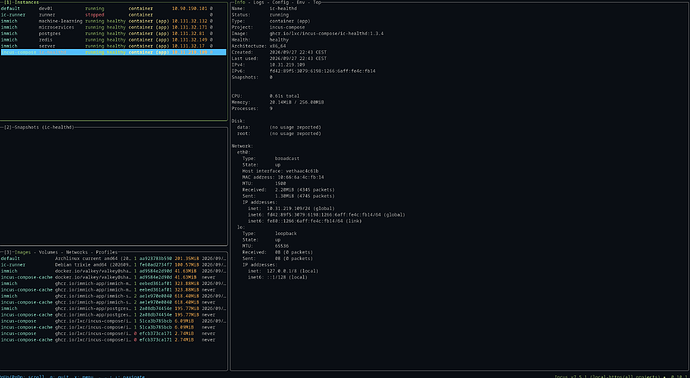The image size is (690, 378).
Task: Click IP address 10.90.190.101 of dev01
Action: [x=190, y=8]
